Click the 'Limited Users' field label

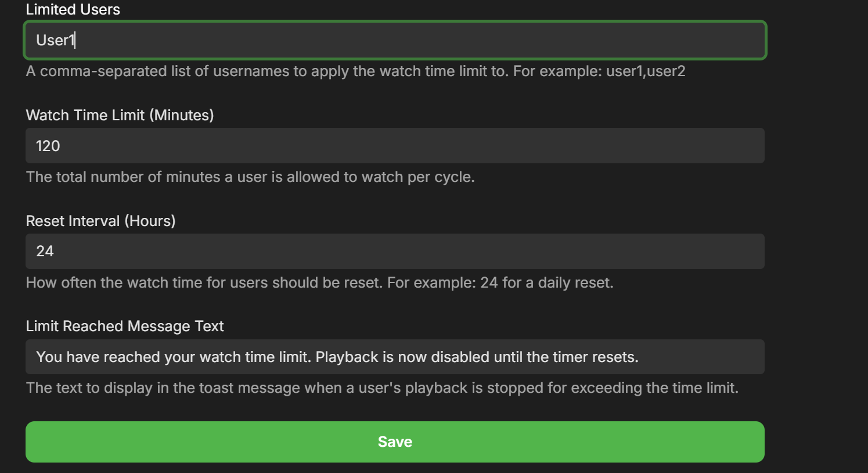point(73,9)
